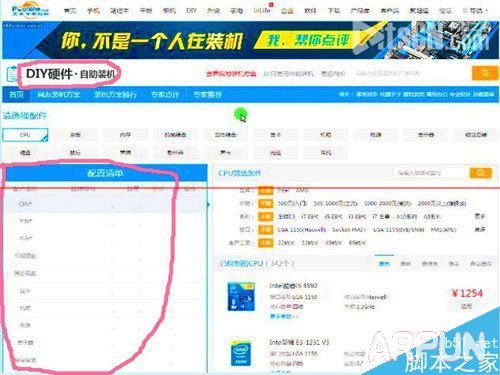The height and width of the screenshot is (375, 500).
Task: Open Intel Xeon E3-1231 V3 thumbnail
Action: pyautogui.click(x=241, y=353)
